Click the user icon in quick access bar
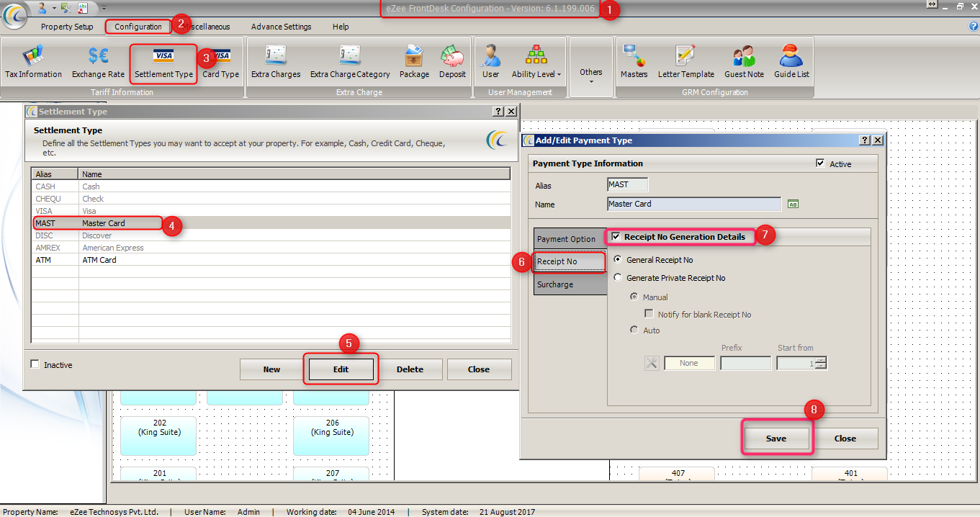This screenshot has height=517, width=980. [x=42, y=7]
